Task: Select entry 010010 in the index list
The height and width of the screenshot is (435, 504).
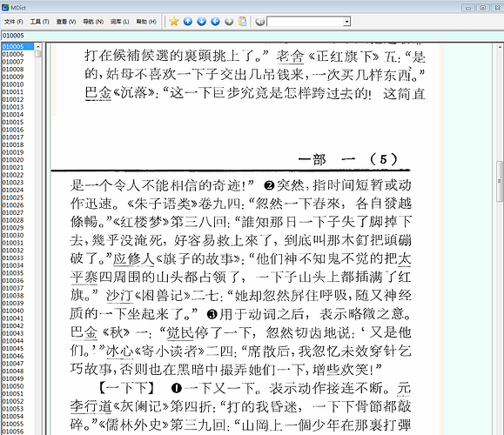Action: pyautogui.click(x=13, y=84)
